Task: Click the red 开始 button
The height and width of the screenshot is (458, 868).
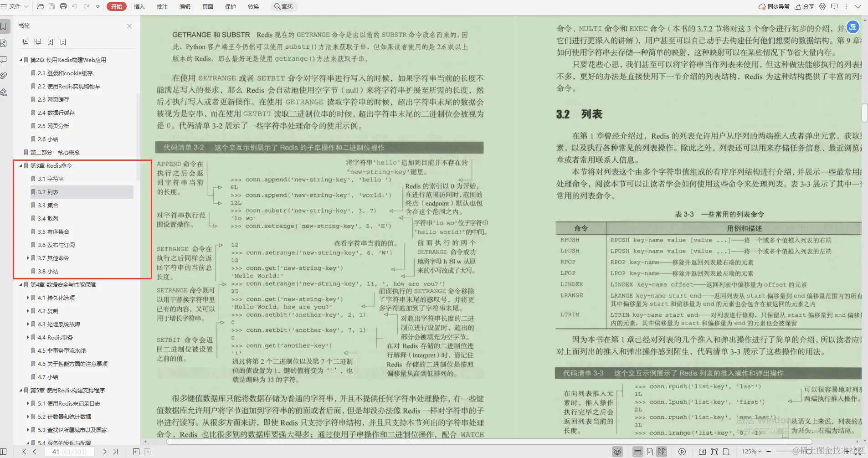Action: [117, 6]
